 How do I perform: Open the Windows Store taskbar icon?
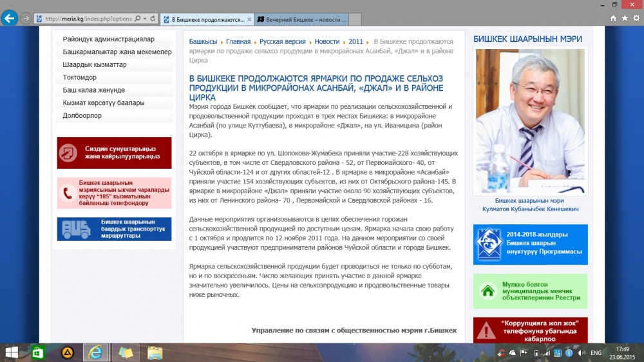point(37,352)
